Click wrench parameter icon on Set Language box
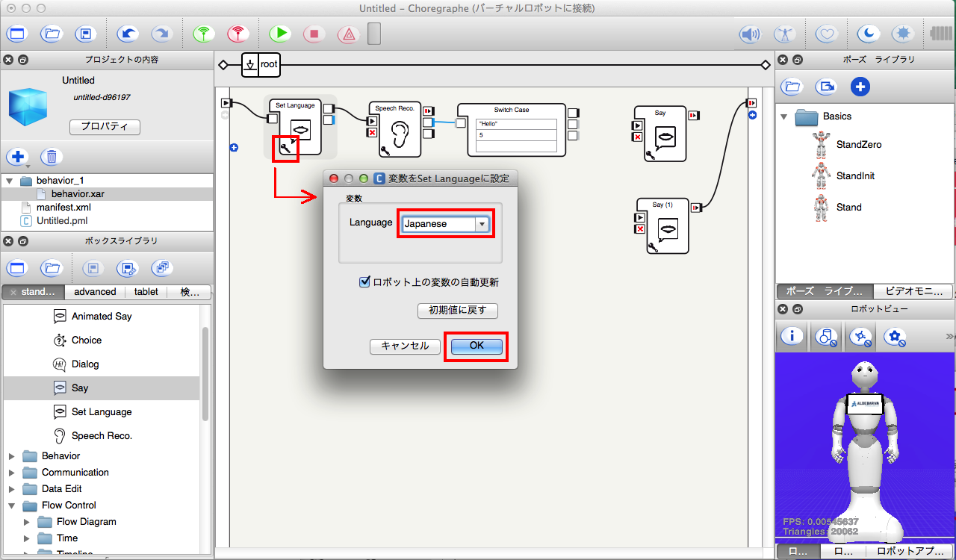This screenshot has height=560, width=956. [x=285, y=149]
